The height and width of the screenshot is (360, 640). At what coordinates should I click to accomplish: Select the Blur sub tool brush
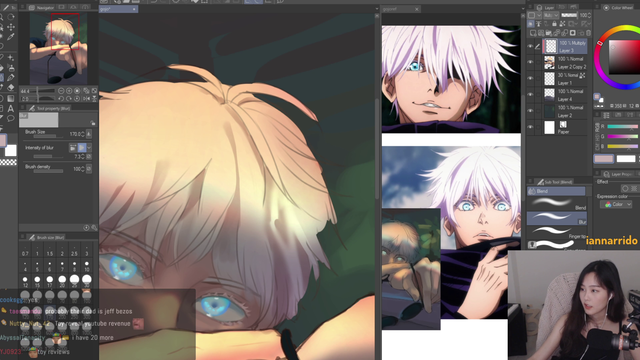[557, 218]
